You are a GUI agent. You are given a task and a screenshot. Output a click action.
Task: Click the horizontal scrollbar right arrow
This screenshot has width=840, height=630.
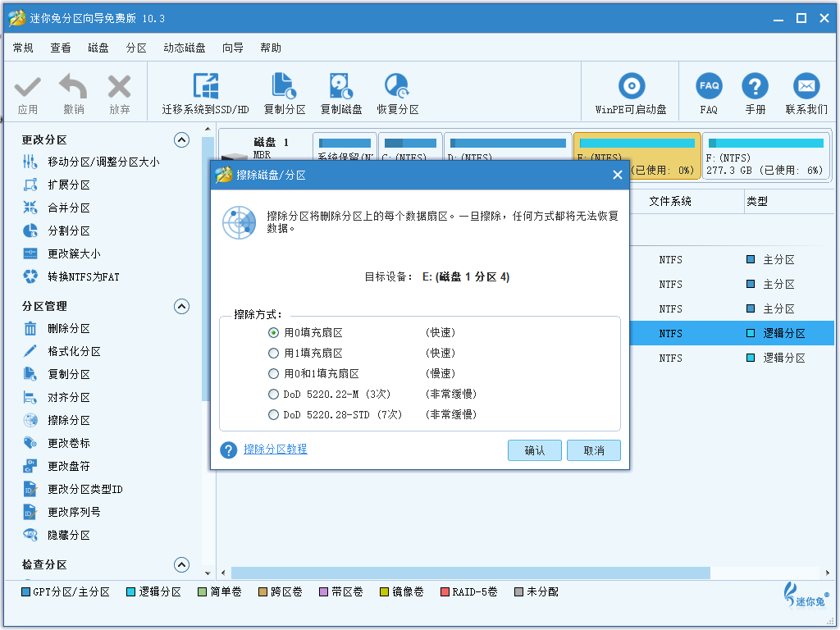[829, 573]
